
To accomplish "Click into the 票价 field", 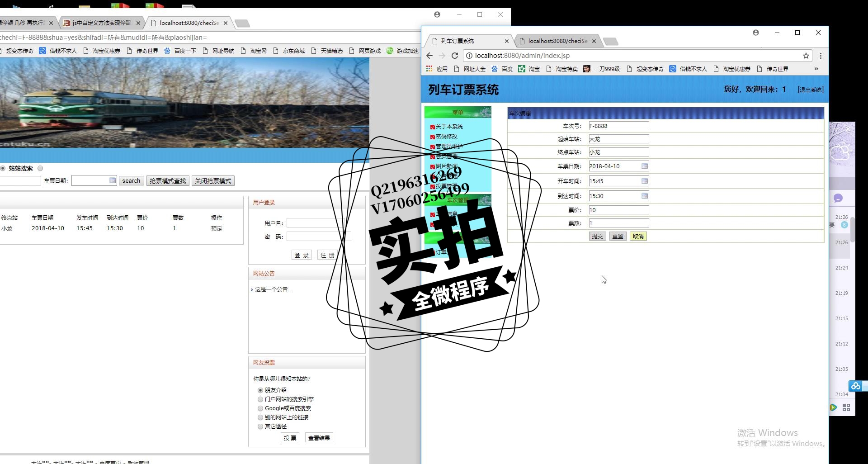I will [618, 210].
